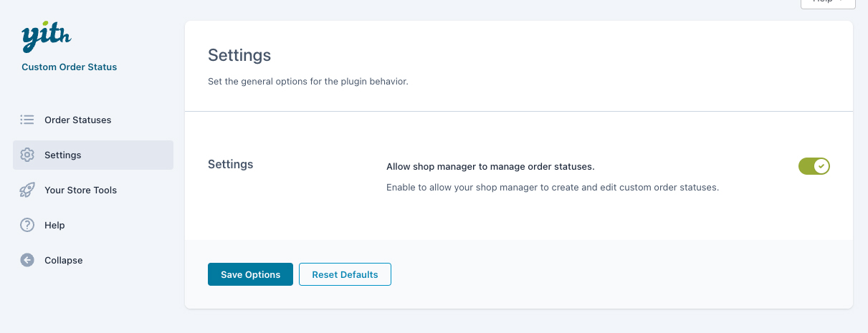Screen dimensions: 868x333
Task: Go to the Your Store Tools label
Action: pos(80,190)
